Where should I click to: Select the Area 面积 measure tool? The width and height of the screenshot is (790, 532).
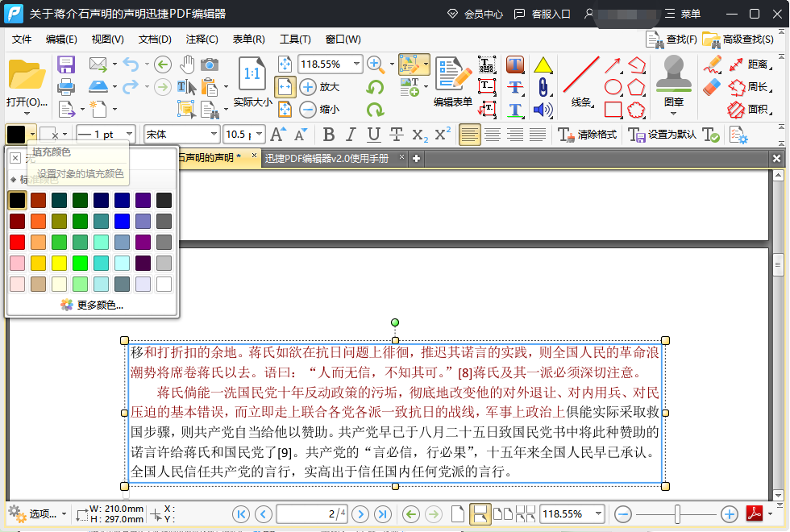click(x=750, y=110)
